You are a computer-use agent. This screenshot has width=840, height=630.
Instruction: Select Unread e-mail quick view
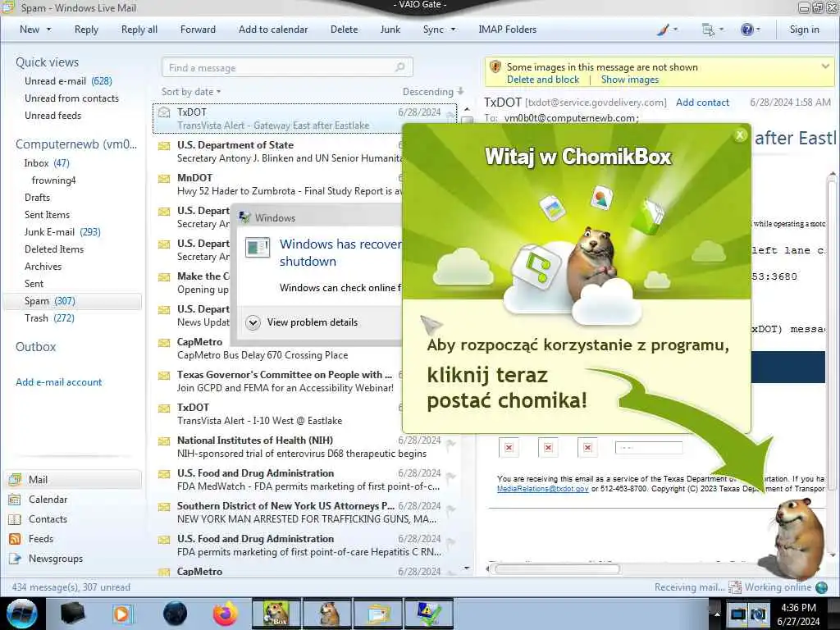pos(68,81)
